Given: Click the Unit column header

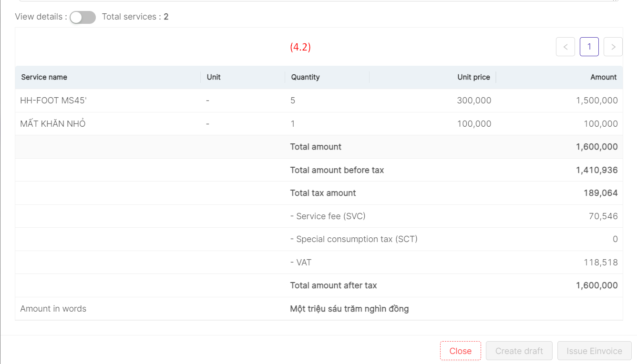Looking at the screenshot, I should (x=214, y=77).
